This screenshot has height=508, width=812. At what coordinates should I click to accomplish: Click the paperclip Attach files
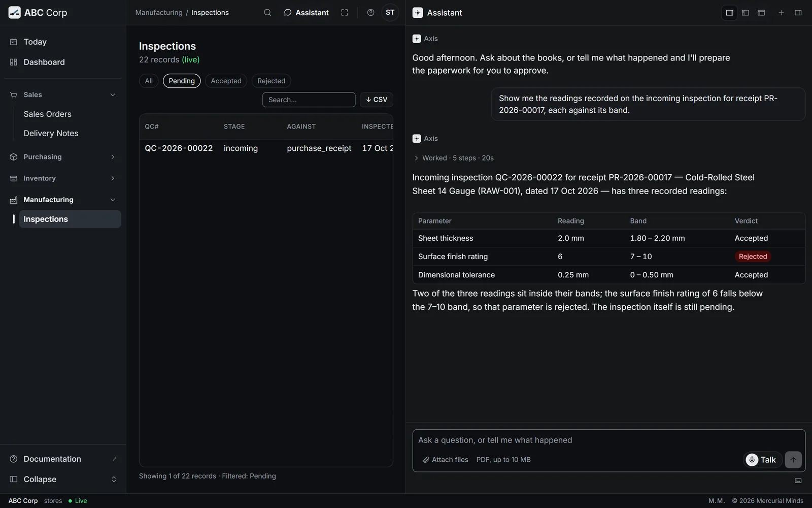click(446, 460)
